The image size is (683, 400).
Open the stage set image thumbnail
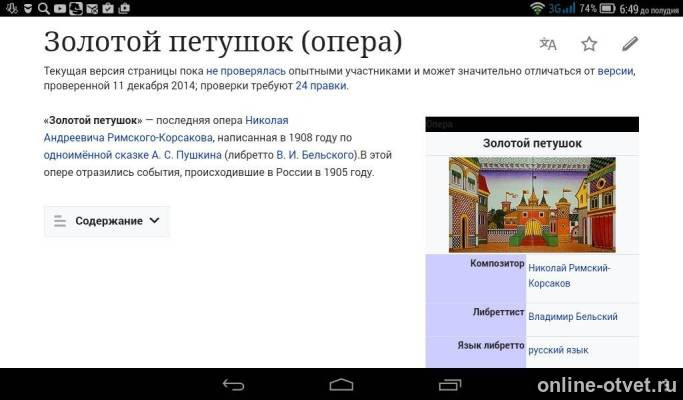(x=532, y=205)
